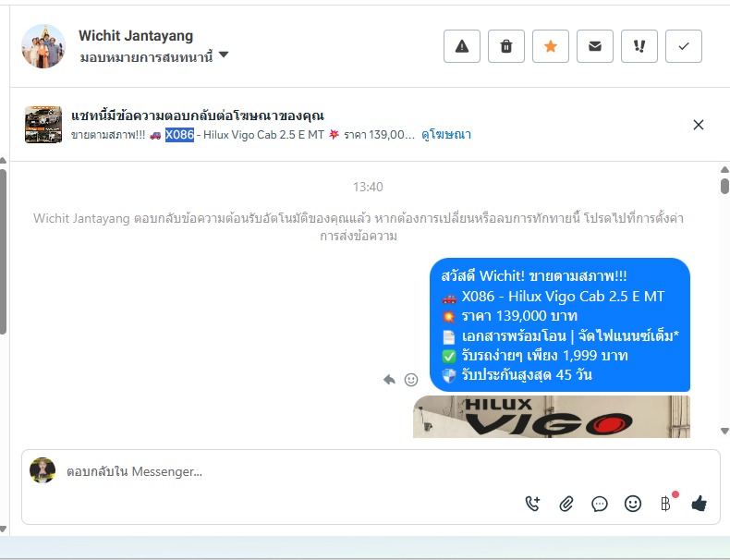This screenshot has height=560, width=730.
Task: Click page avatar beside reply field
Action: (43, 470)
